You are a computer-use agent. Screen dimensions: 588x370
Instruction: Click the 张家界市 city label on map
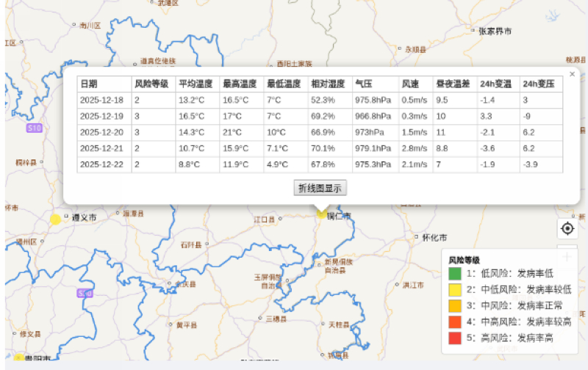494,31
